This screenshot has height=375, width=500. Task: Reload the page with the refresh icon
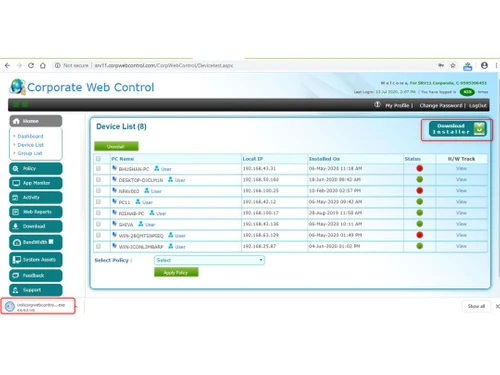(31, 66)
